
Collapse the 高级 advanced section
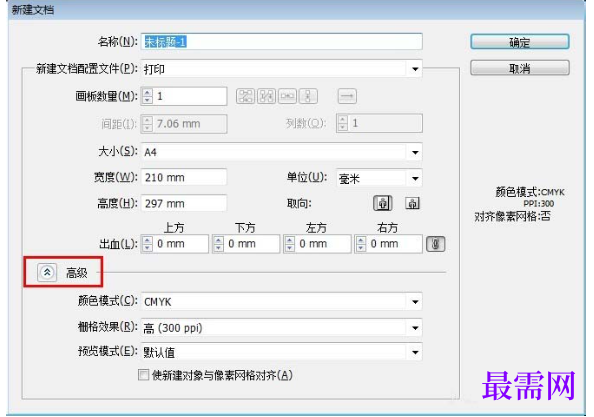pyautogui.click(x=47, y=272)
